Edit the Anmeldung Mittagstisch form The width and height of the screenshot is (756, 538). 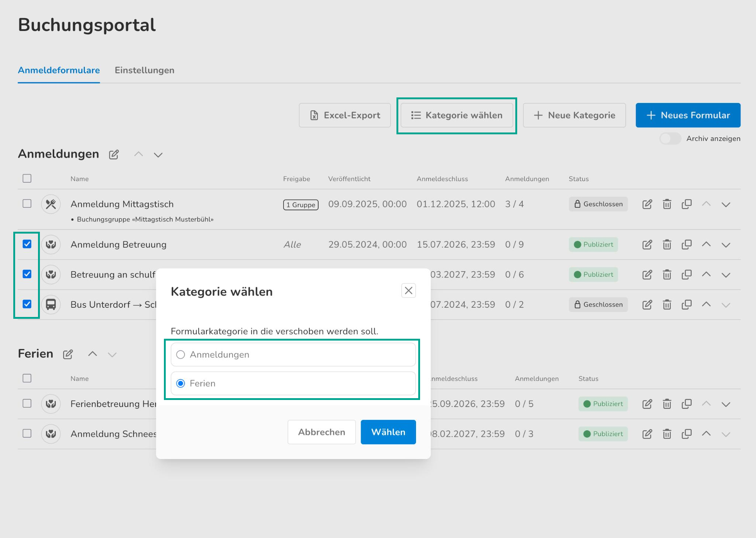(x=647, y=204)
